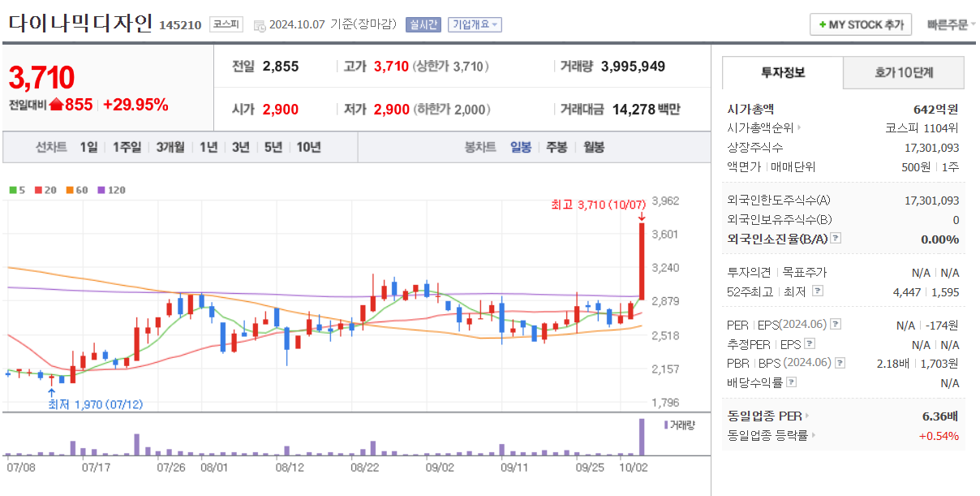Viewport: 980px width, 496px height.
Task: Click the 다이나믹디자인 stock name
Action: click(80, 23)
